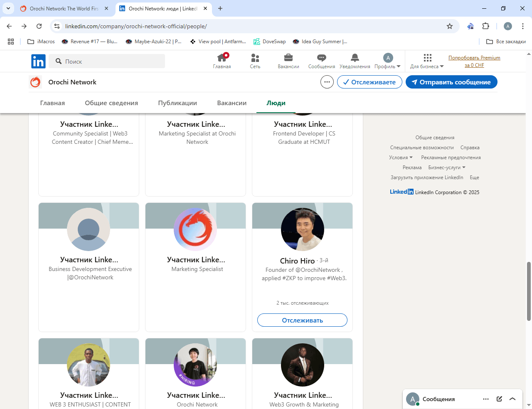Switch to the Вакансии company tab

(x=232, y=103)
